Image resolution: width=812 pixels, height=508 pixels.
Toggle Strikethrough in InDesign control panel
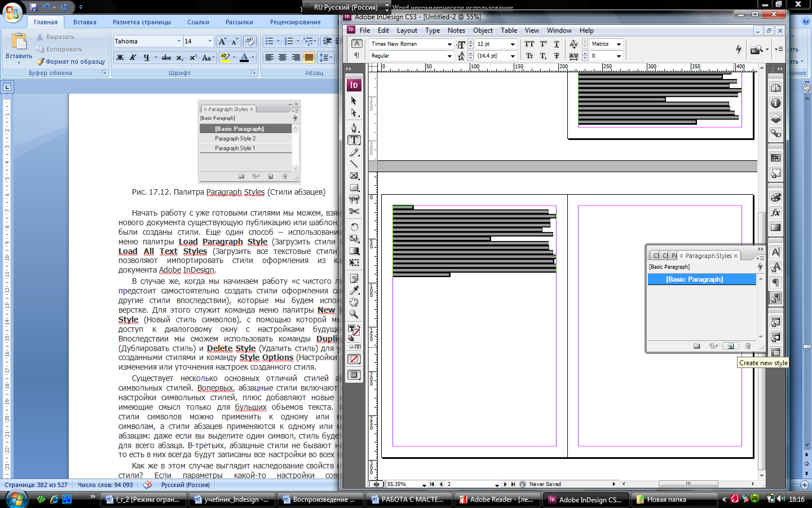[x=557, y=56]
